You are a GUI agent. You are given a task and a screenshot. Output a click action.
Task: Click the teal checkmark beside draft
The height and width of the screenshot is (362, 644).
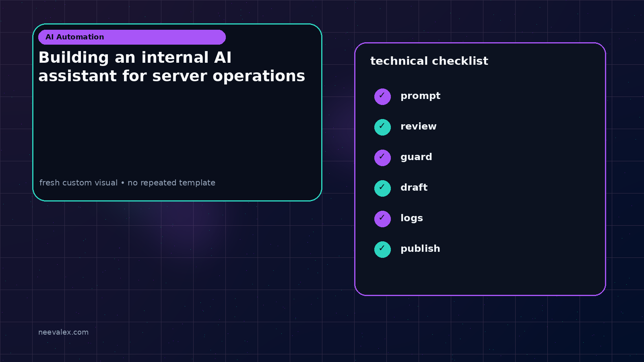[382, 188]
